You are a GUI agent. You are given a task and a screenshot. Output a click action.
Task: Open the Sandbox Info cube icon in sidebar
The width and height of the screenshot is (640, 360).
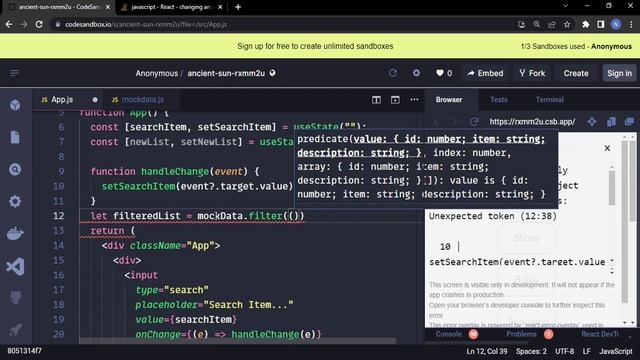(x=15, y=105)
